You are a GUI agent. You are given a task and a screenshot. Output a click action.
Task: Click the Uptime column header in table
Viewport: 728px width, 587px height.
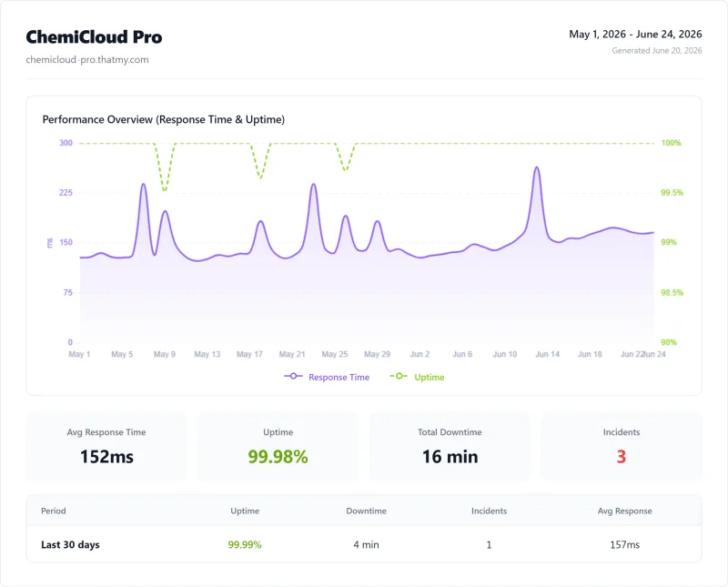click(245, 511)
